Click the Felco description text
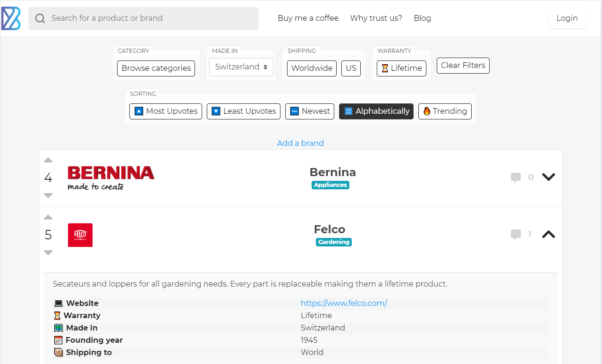 (x=250, y=284)
